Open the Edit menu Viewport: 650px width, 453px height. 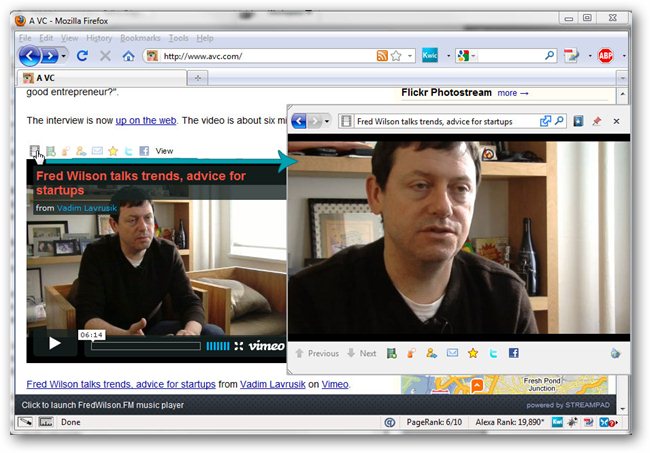46,38
